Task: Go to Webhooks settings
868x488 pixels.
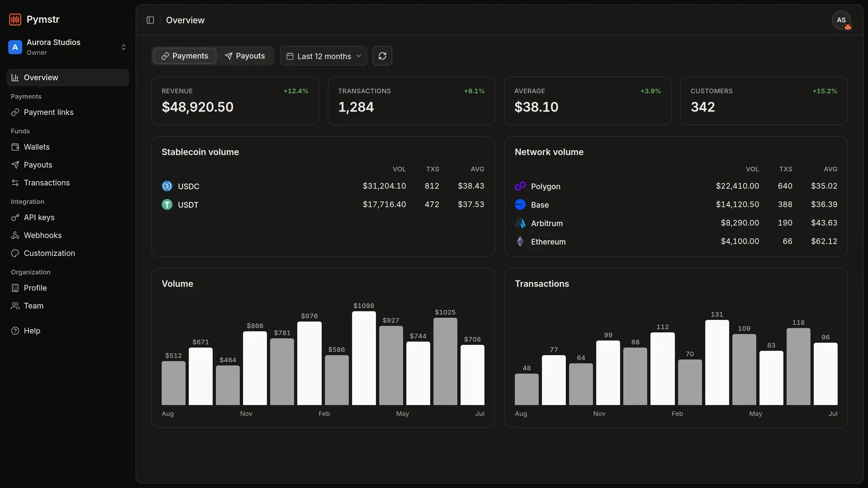Action: 68,235
